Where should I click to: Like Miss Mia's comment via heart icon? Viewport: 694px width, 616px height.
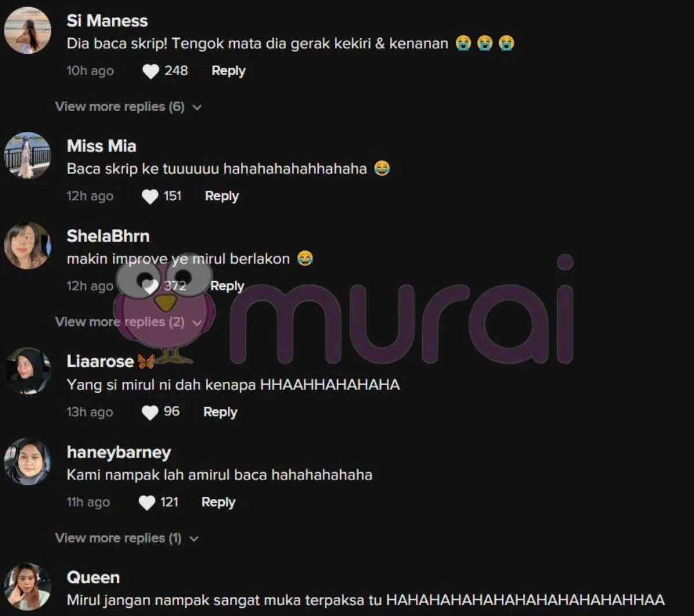click(x=150, y=197)
